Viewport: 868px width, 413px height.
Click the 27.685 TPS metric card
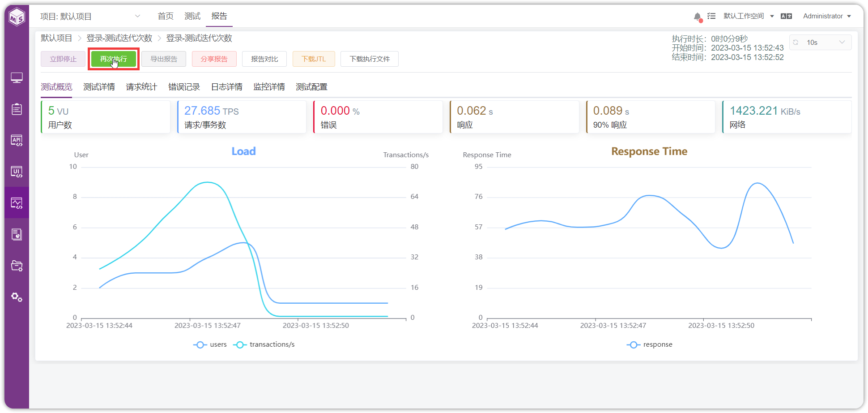point(242,117)
